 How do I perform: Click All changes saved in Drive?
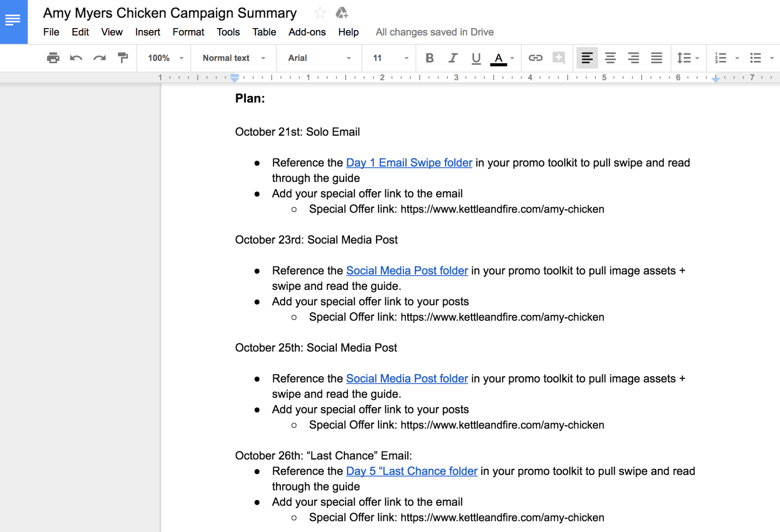pos(434,32)
